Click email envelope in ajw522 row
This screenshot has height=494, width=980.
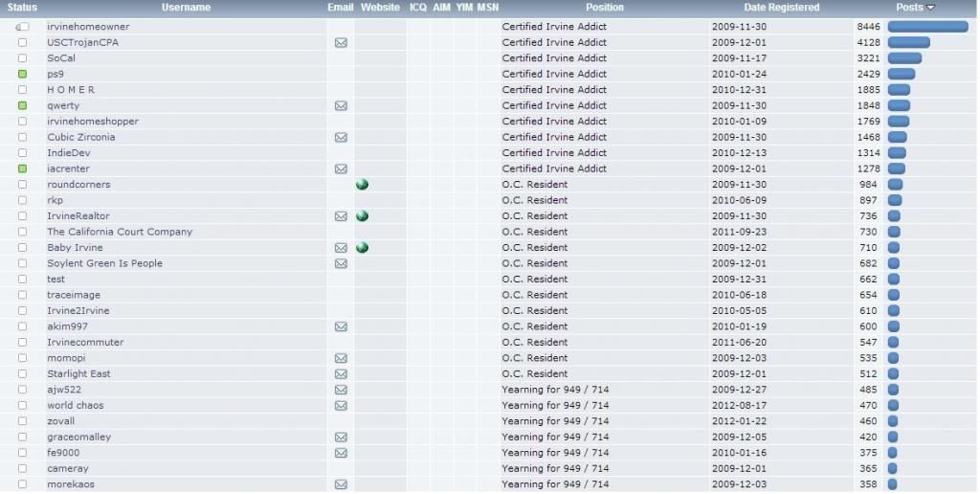pos(341,390)
